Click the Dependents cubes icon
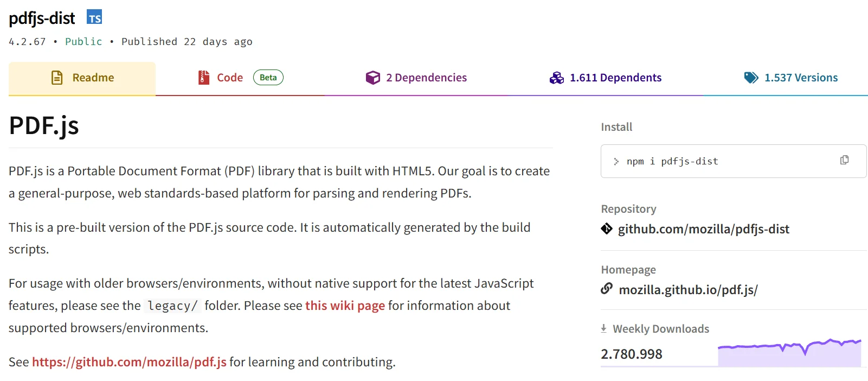 tap(557, 78)
